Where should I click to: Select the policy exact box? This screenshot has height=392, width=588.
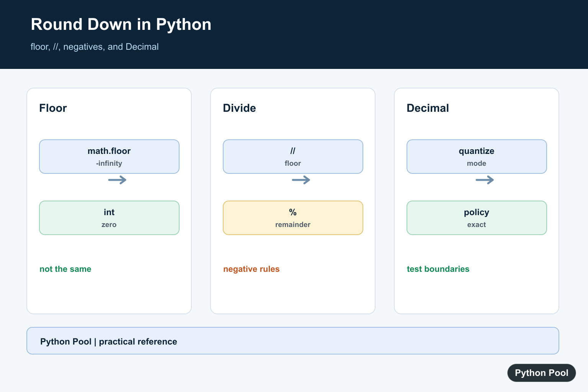pos(477,218)
